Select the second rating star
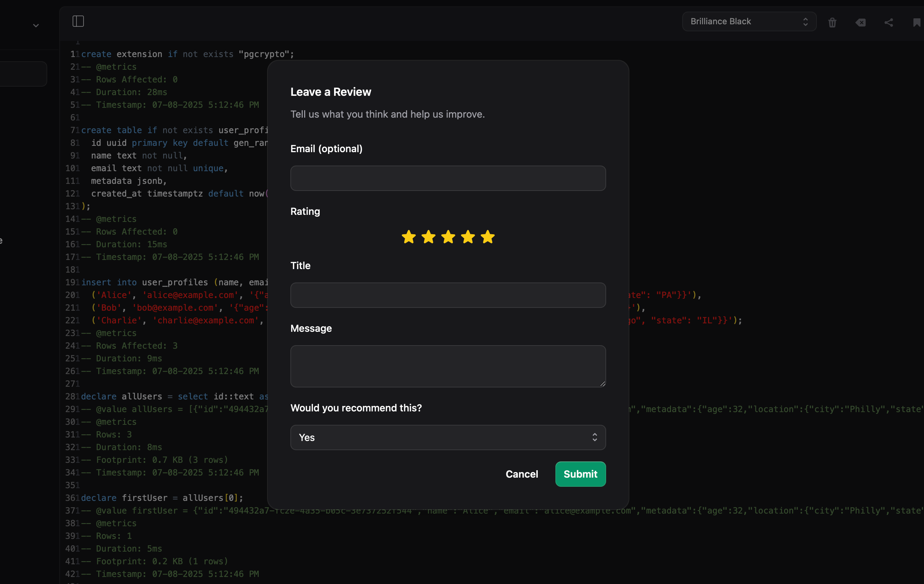 point(428,237)
